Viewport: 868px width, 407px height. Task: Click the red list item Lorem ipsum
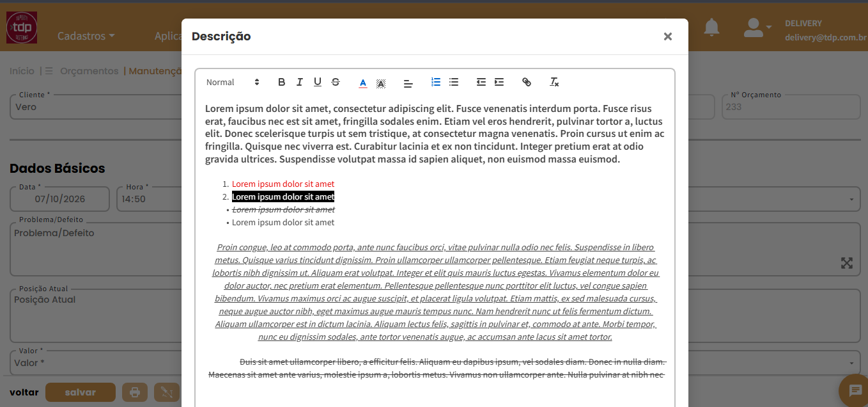tap(283, 184)
